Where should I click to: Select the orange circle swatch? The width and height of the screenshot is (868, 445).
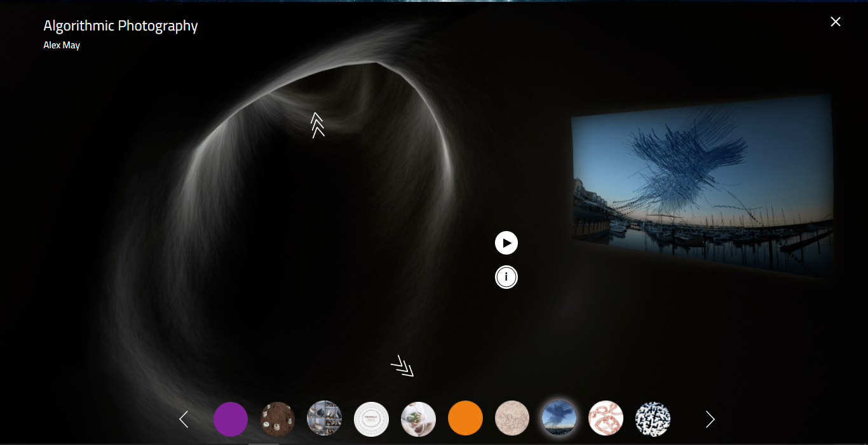465,419
